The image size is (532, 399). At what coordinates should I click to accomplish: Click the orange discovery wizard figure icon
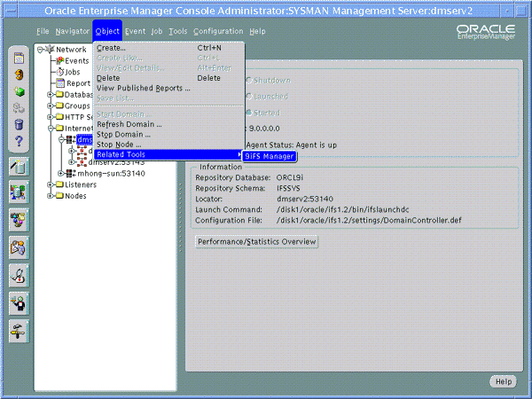point(19,74)
